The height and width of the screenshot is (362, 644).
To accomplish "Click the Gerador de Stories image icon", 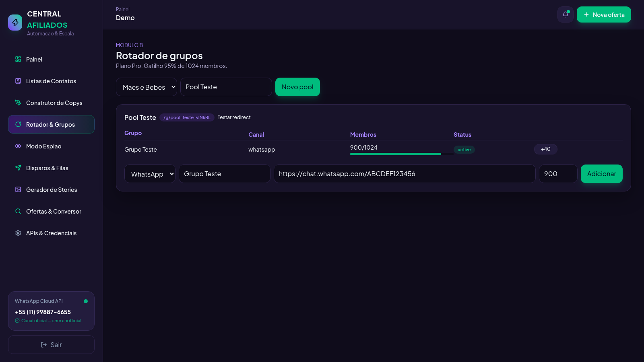I will [18, 189].
